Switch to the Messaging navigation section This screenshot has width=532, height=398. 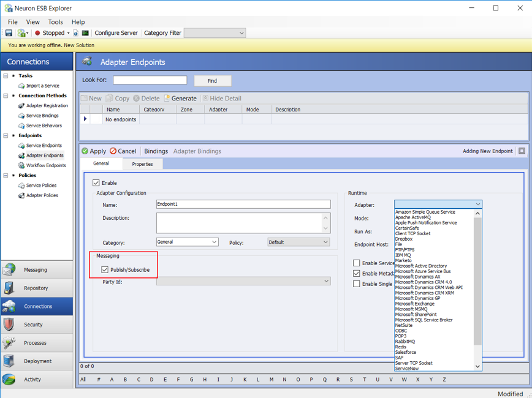tap(37, 270)
